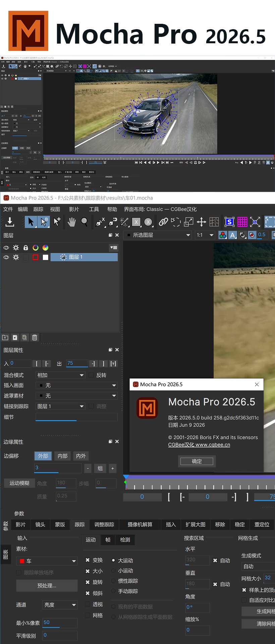This screenshot has width=275, height=644.
Task: Select the 手动跟踪 radio option
Action: [x=113, y=591]
